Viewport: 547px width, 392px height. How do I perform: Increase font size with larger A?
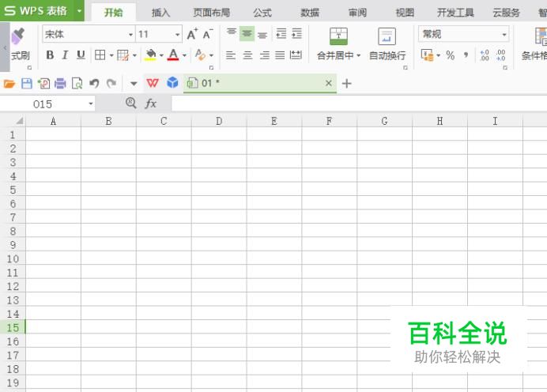[192, 34]
